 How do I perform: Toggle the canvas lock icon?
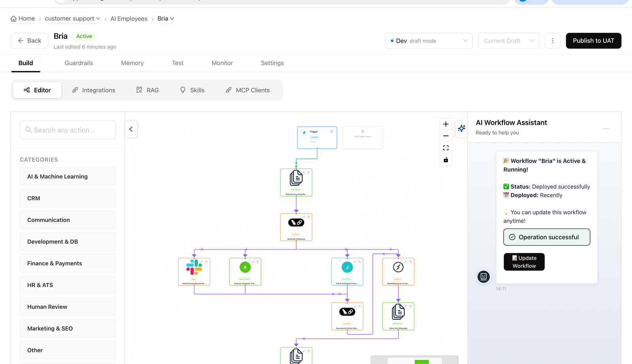tap(446, 160)
